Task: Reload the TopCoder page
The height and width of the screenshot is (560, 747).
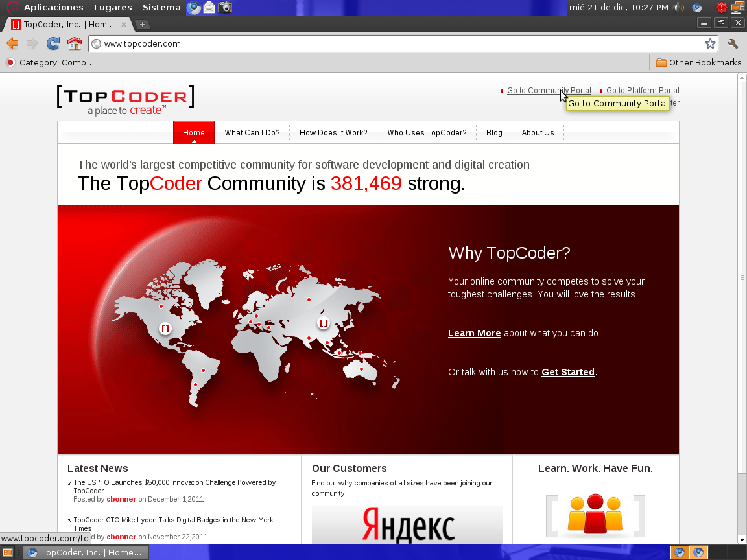Action: pos(53,43)
